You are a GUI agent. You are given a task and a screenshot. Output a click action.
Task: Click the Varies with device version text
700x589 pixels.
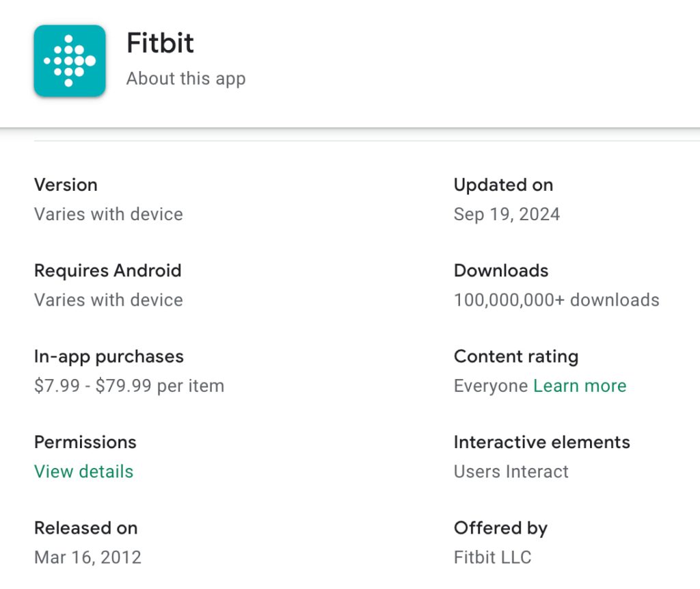108,214
